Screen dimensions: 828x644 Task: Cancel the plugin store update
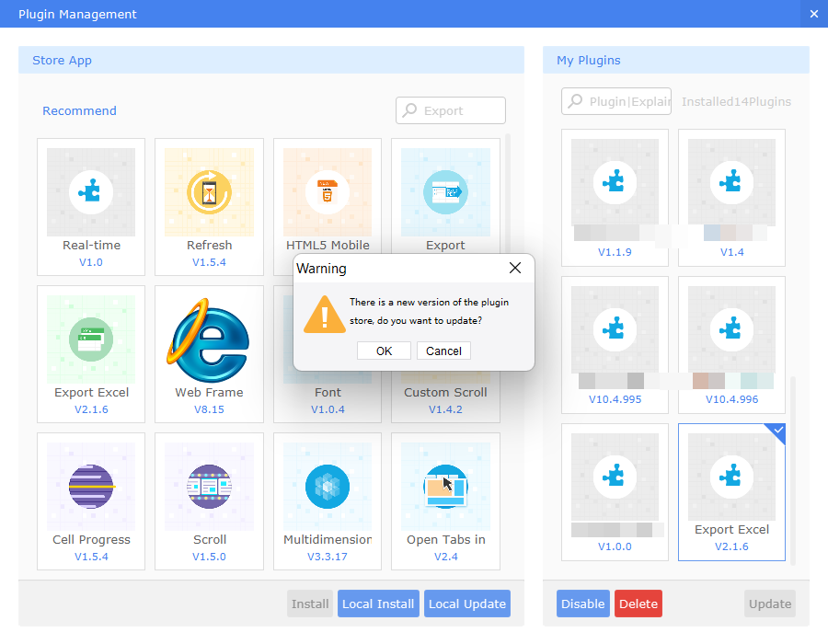(x=443, y=351)
